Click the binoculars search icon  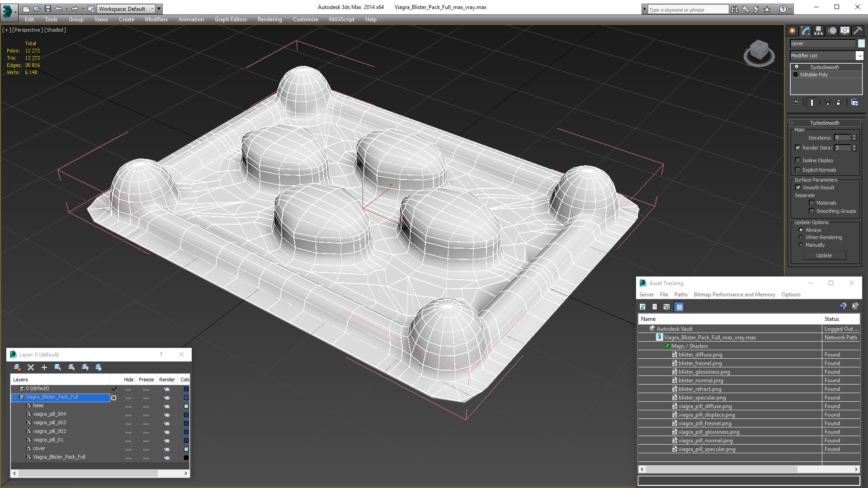[x=734, y=9]
